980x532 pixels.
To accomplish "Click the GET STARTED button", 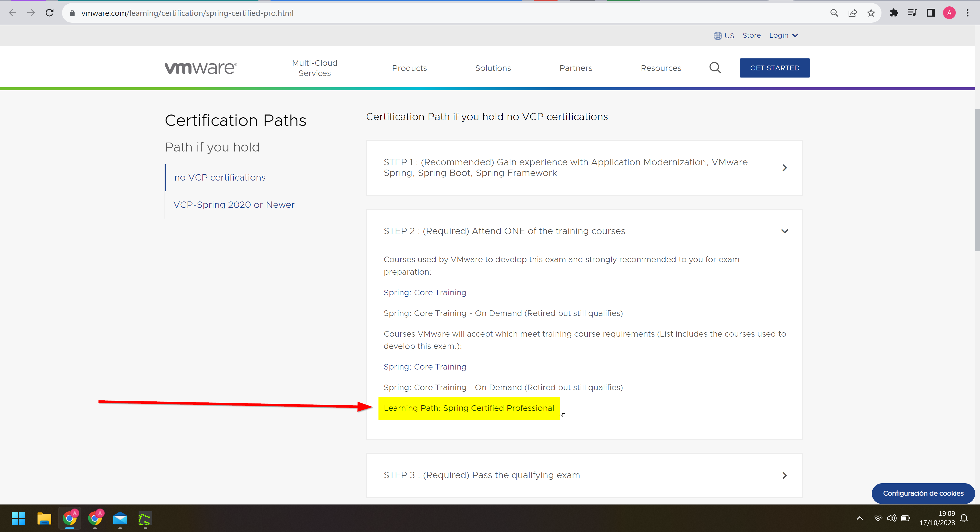I will point(775,68).
